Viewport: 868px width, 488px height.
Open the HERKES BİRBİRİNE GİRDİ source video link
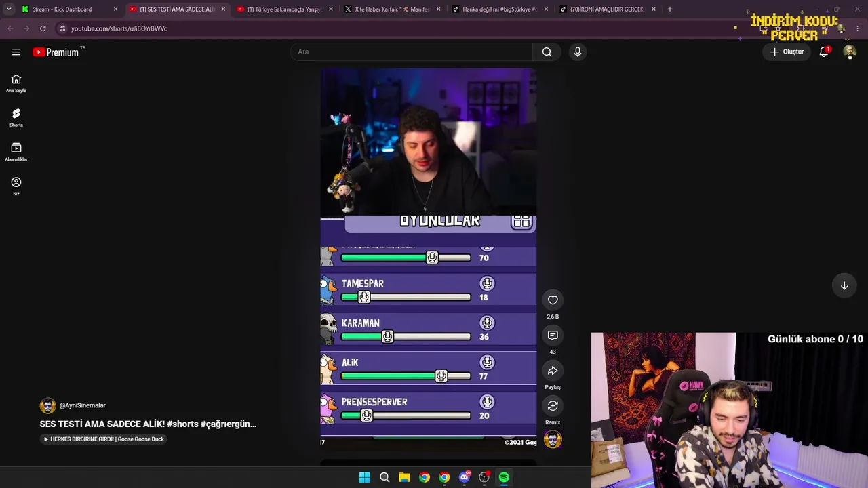104,439
